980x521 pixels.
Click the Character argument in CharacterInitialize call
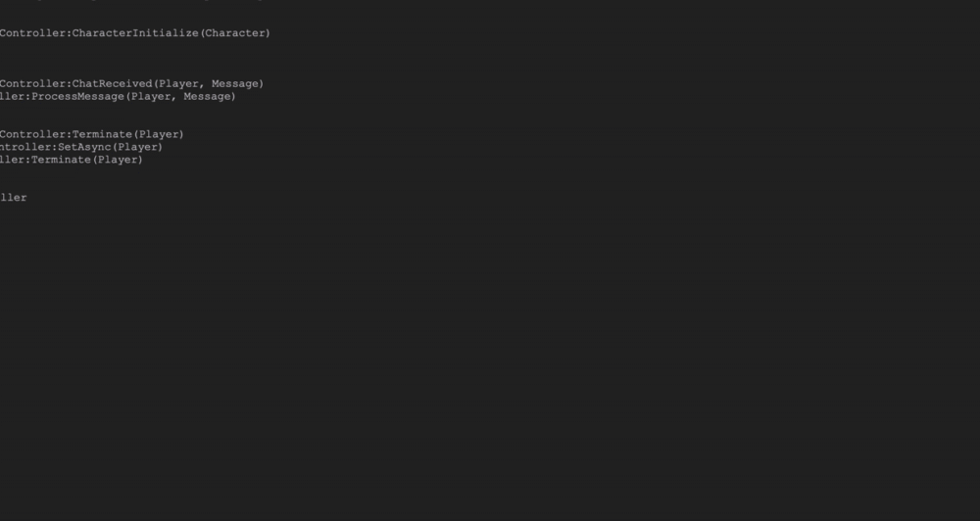tap(235, 33)
